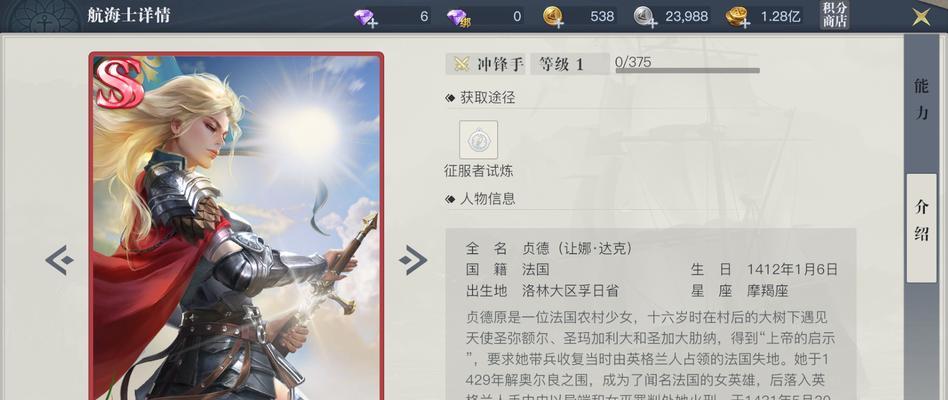Screen dimensions: 948x400
Task: Open the 积分商店 points shop
Action: [835, 15]
